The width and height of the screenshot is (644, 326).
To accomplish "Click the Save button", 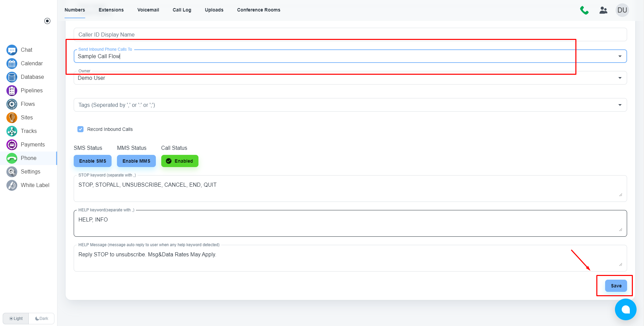I will tap(616, 286).
